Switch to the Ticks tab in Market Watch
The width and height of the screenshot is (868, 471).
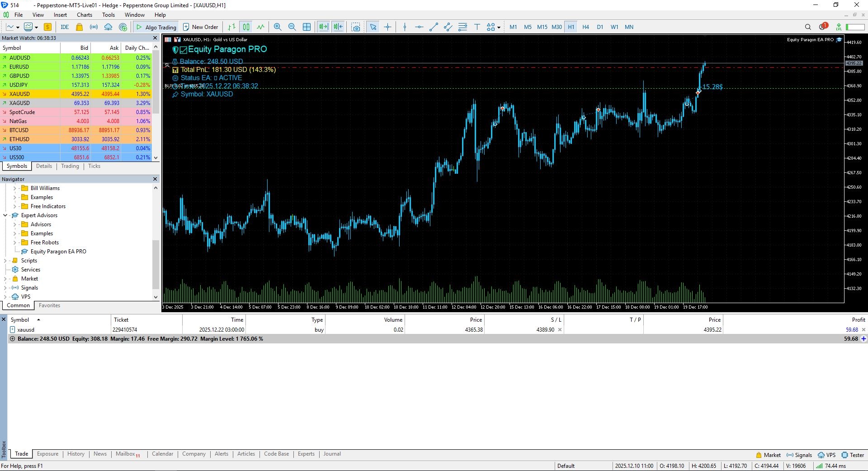(94, 166)
